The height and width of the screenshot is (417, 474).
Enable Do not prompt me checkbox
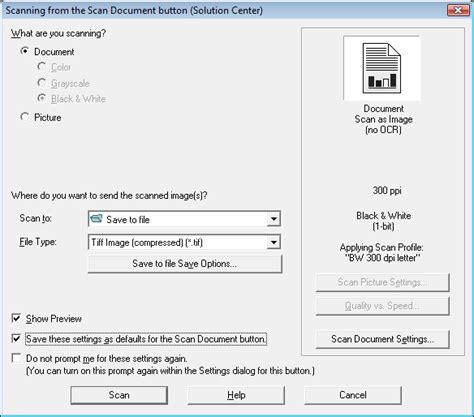click(x=16, y=358)
